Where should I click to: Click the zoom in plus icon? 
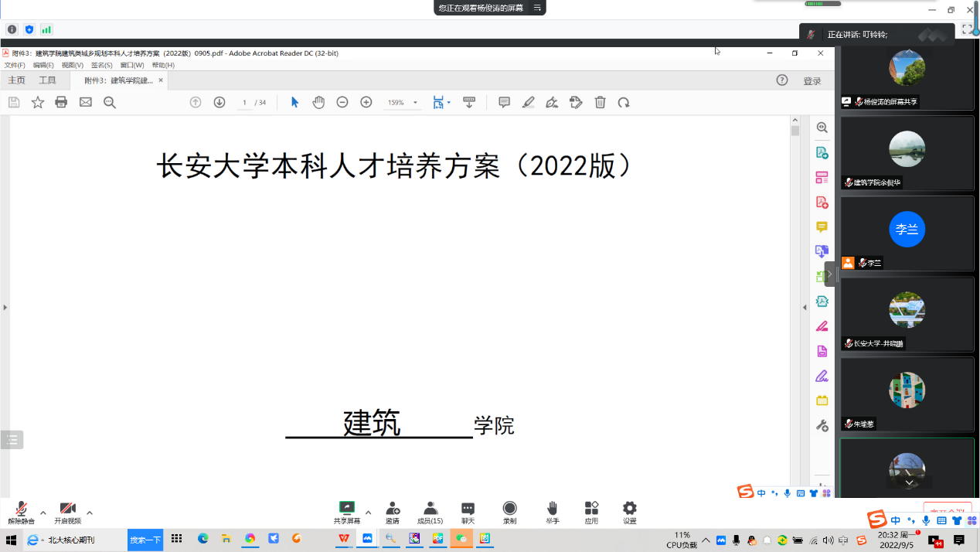point(366,103)
